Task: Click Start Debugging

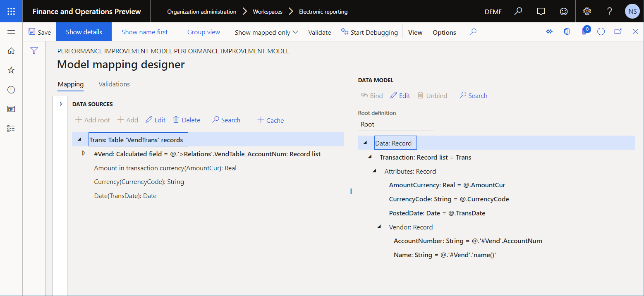Action: coord(369,32)
